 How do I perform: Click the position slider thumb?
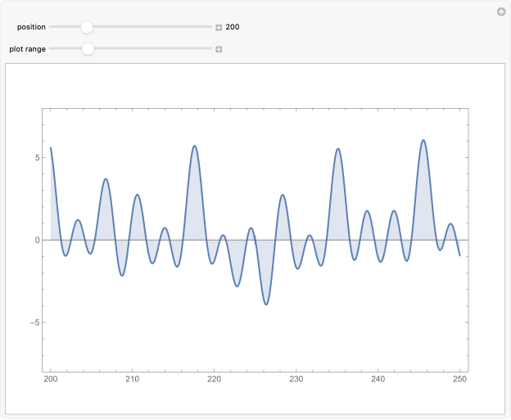pos(87,27)
